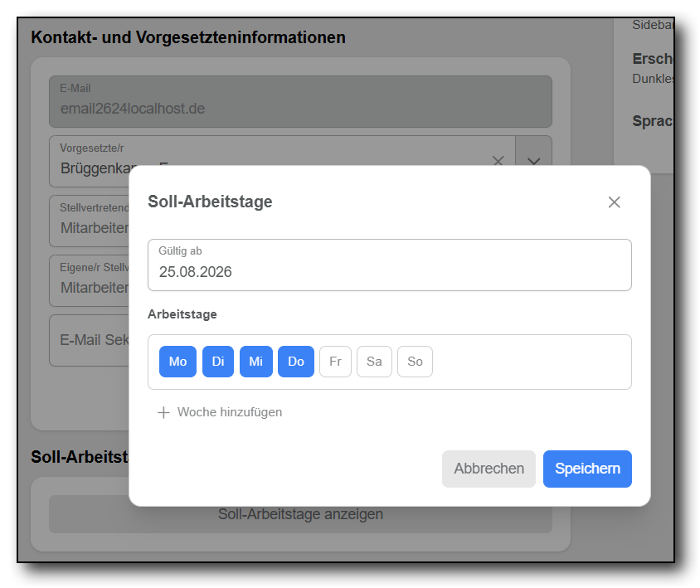Click the Arbeitstage section label
The image size is (700, 588).
pyautogui.click(x=182, y=314)
